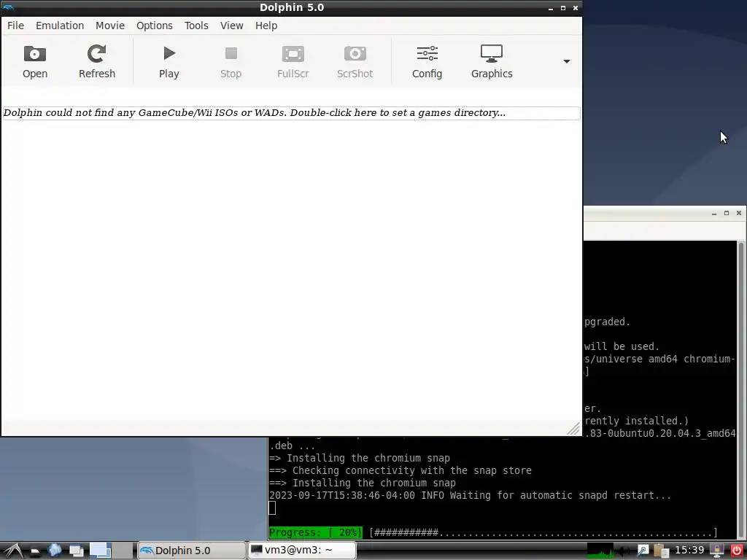
Task: Click the 'Waiting for automatic snapd restart' terminal line
Action: point(470,495)
